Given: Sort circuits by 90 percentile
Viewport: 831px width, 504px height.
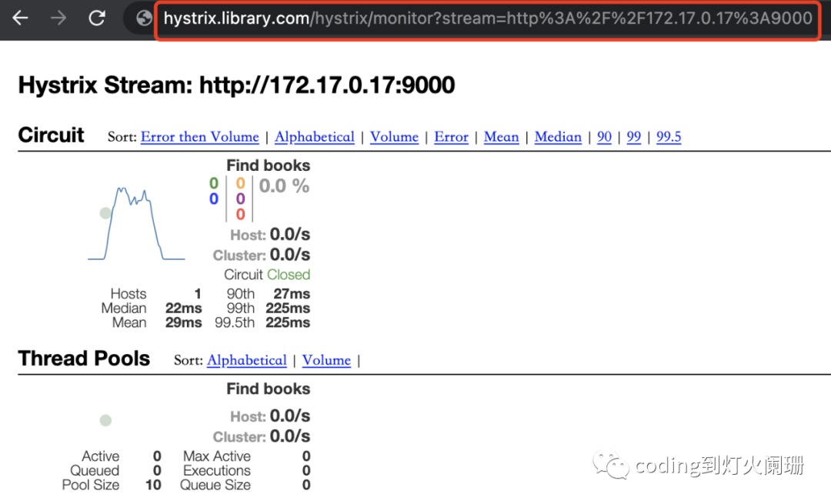Looking at the screenshot, I should (604, 137).
